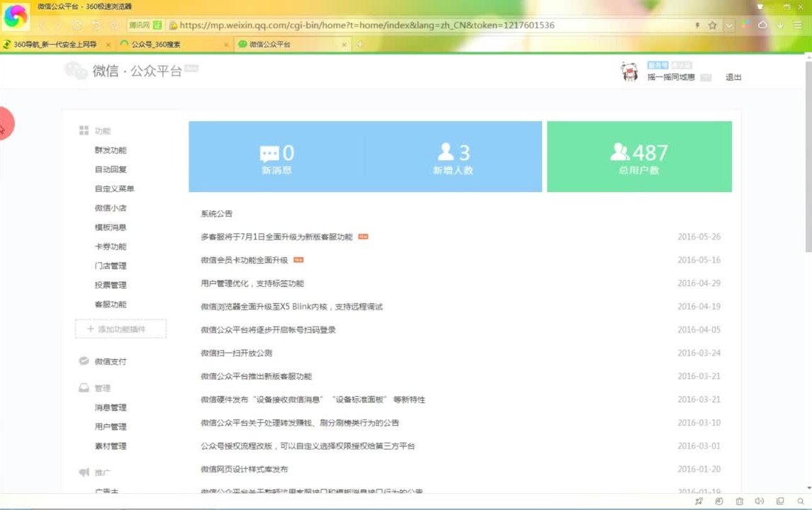Open the 刷分刷榜类行为的公告 announcement
The image size is (812, 510).
click(x=300, y=423)
